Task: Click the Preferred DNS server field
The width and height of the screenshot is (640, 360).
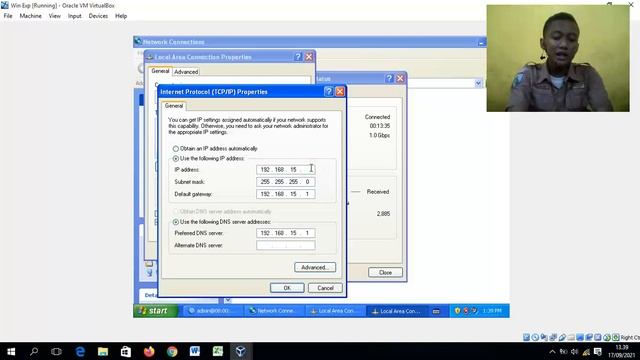Action: 286,233
